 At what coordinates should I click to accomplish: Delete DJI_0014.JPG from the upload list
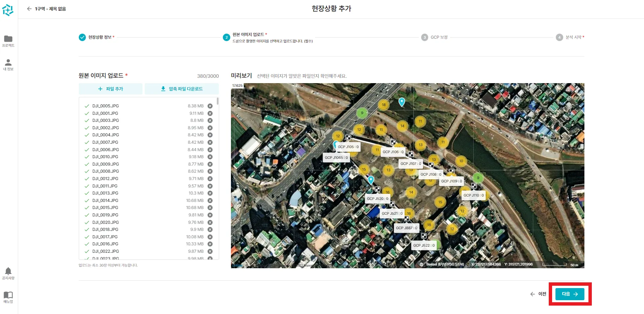pyautogui.click(x=210, y=201)
